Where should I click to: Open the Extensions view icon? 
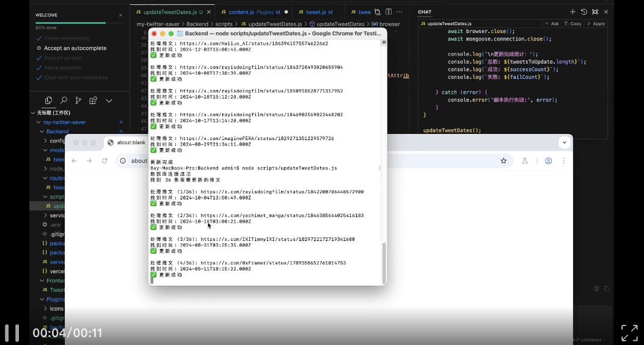point(93,100)
